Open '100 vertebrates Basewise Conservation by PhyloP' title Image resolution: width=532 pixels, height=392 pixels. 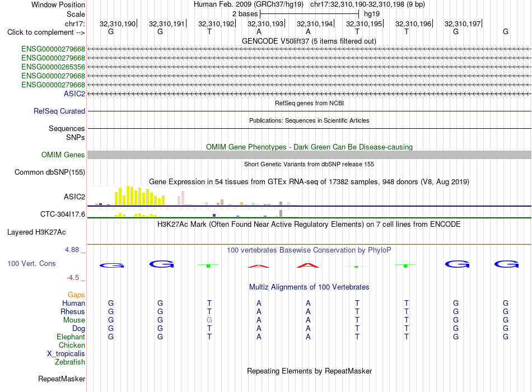point(309,250)
